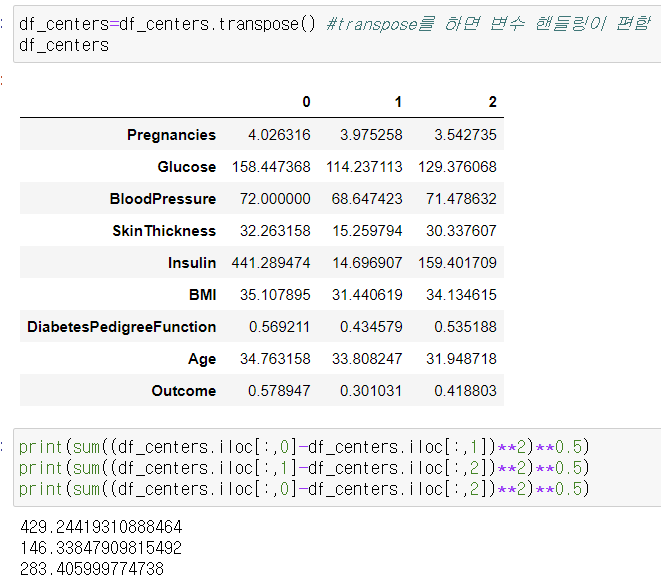Click the Pregnancies row label
Image resolution: width=661 pixels, height=582 pixels.
click(x=172, y=135)
